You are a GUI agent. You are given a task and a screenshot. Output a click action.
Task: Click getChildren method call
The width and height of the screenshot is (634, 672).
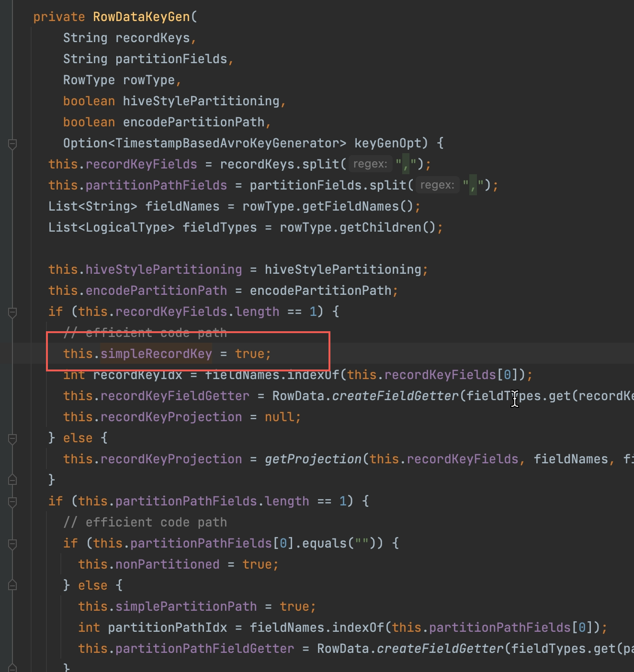click(380, 227)
